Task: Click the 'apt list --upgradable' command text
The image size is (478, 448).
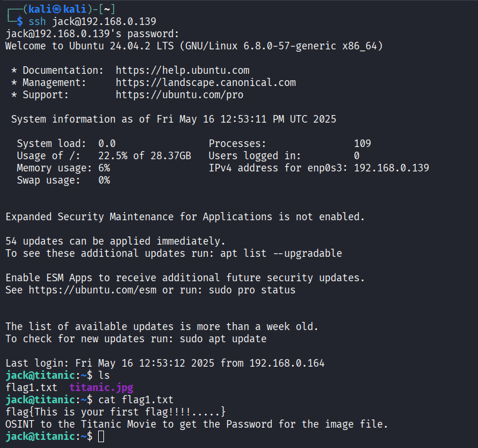Action: 281,253
